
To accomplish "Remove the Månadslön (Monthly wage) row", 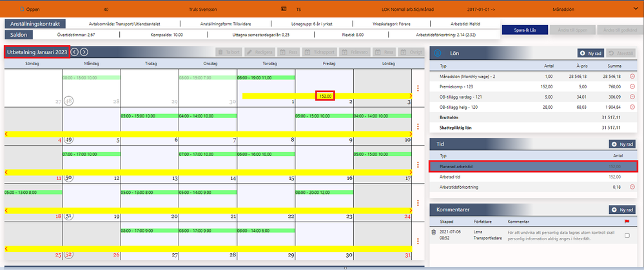I will 632,77.
